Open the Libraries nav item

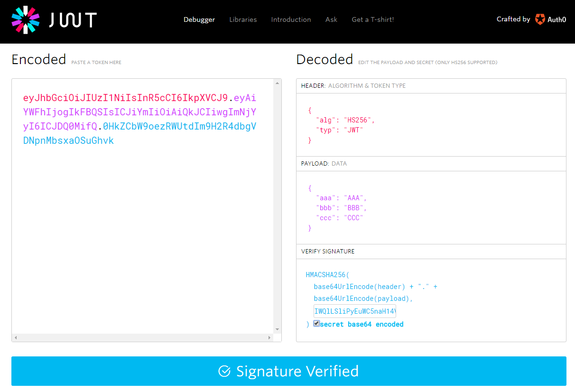[243, 19]
